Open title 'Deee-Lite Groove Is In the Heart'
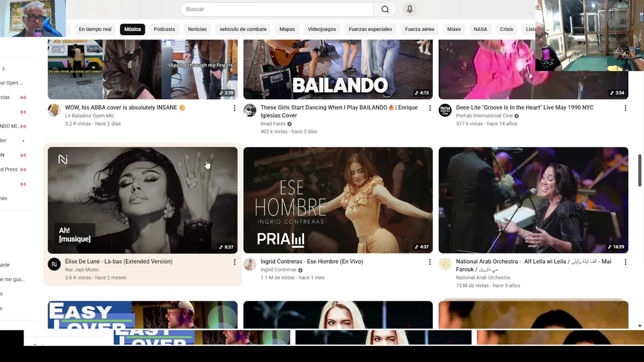The width and height of the screenshot is (644, 362). (x=525, y=108)
